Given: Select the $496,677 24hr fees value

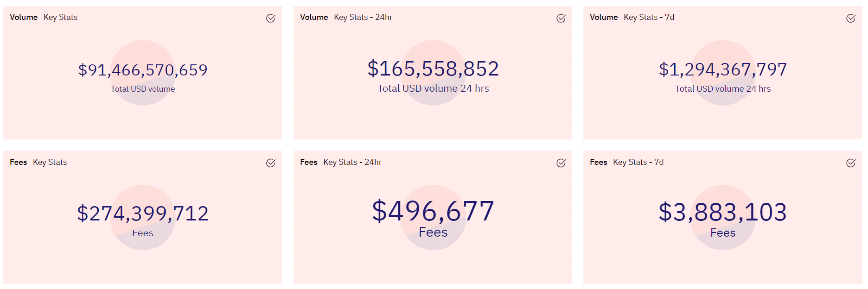Looking at the screenshot, I should click(x=433, y=211).
